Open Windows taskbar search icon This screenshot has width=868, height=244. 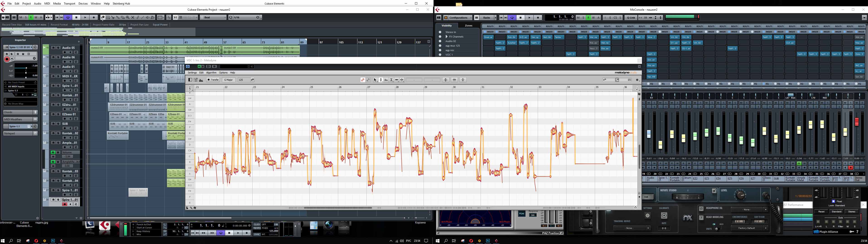pyautogui.click(x=11, y=241)
